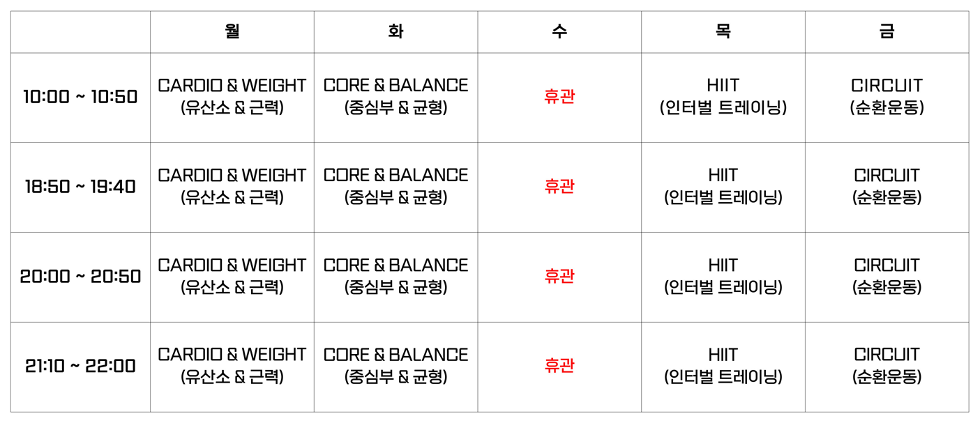Click the 목 column header
Image resolution: width=980 pixels, height=423 pixels.
pyautogui.click(x=723, y=31)
